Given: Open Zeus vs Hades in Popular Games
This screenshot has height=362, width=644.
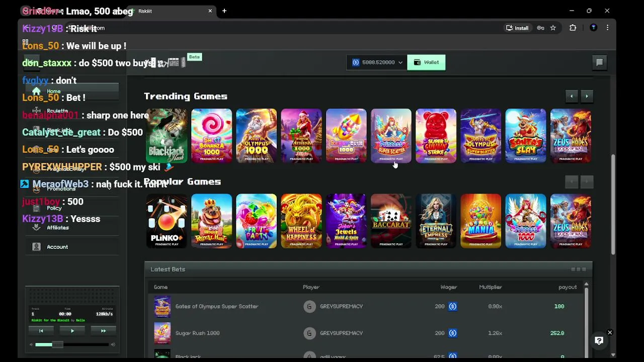Looking at the screenshot, I should [571, 221].
